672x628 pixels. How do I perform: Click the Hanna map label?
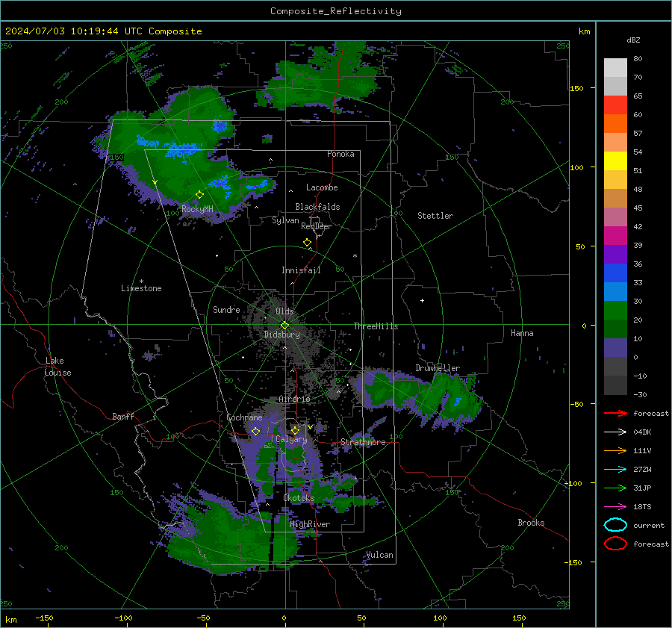(522, 333)
